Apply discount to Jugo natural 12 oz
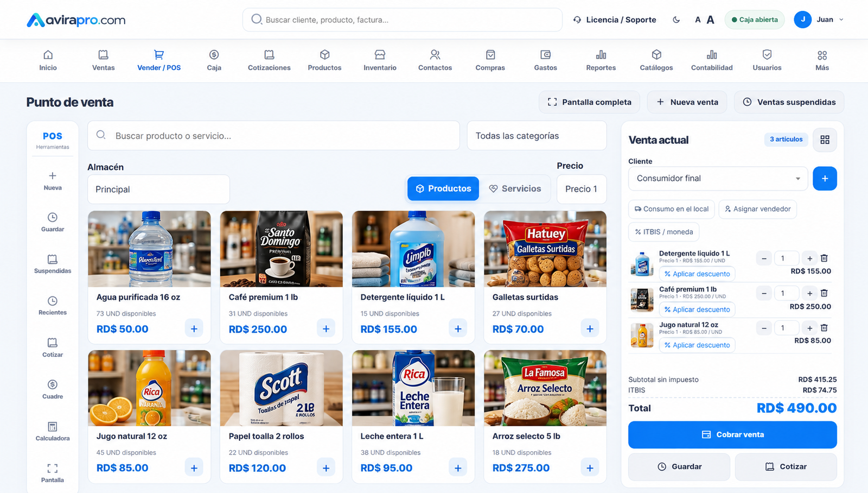The image size is (868, 493). point(697,345)
